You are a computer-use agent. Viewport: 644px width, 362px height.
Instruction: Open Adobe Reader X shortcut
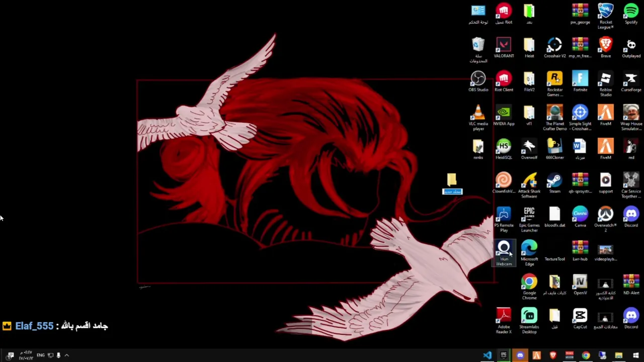[504, 321]
